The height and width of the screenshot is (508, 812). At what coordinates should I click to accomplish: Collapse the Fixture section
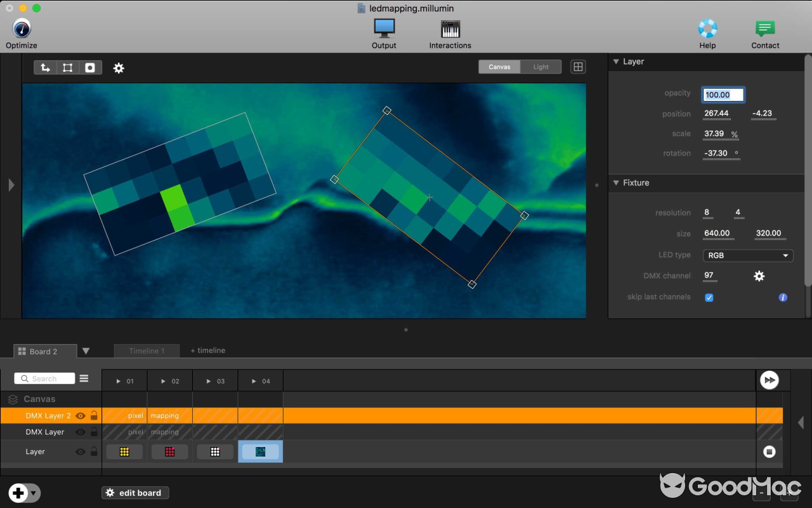[615, 183]
